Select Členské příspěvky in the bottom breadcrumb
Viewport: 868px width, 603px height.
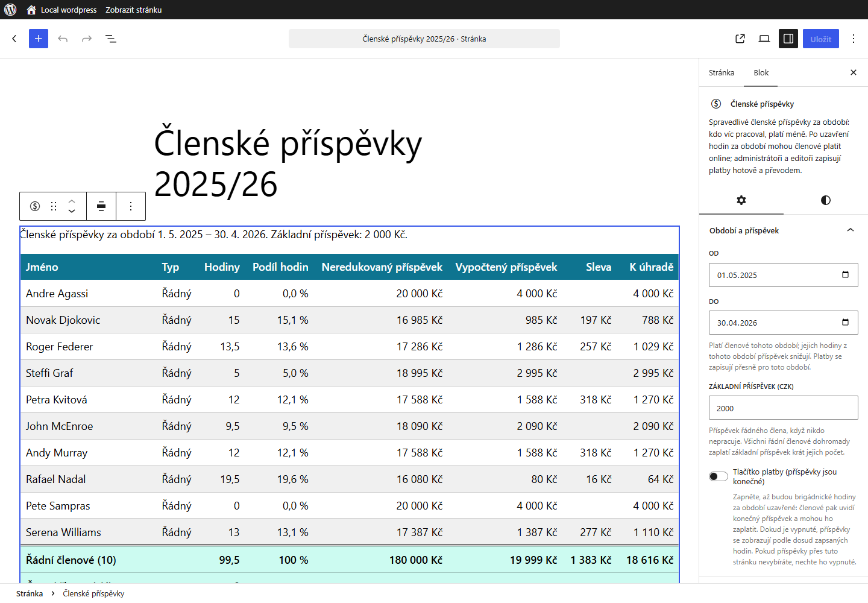[93, 593]
